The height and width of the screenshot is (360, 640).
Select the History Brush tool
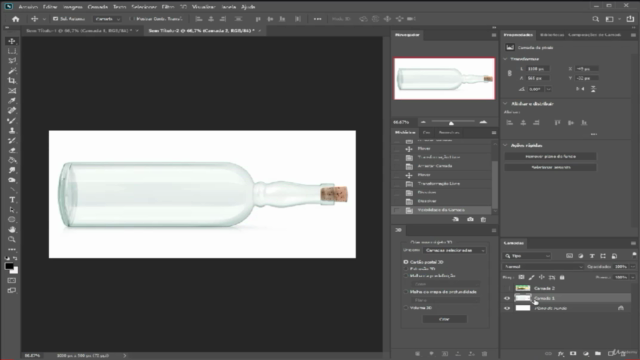pyautogui.click(x=12, y=140)
